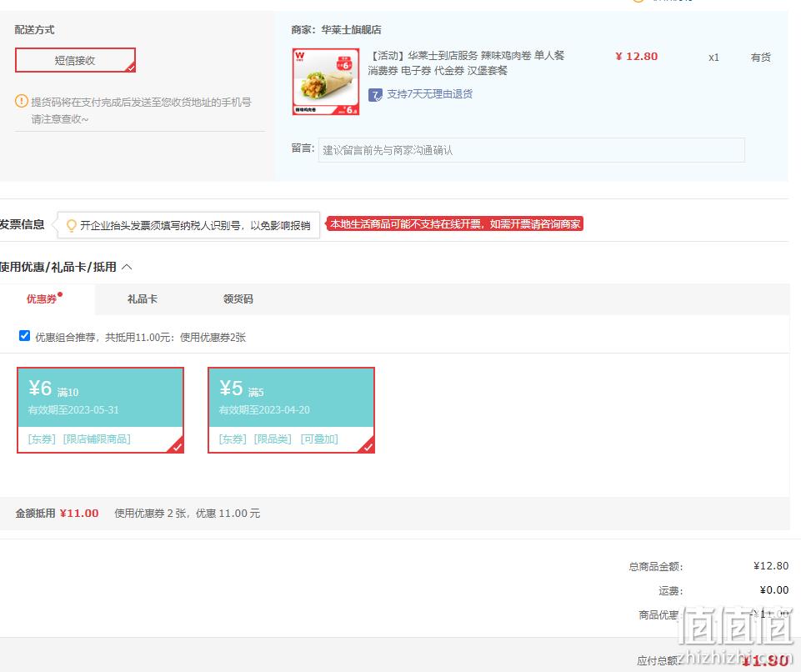This screenshot has height=672, width=801.
Task: Click the 7-day return badge icon
Action: pos(375,95)
